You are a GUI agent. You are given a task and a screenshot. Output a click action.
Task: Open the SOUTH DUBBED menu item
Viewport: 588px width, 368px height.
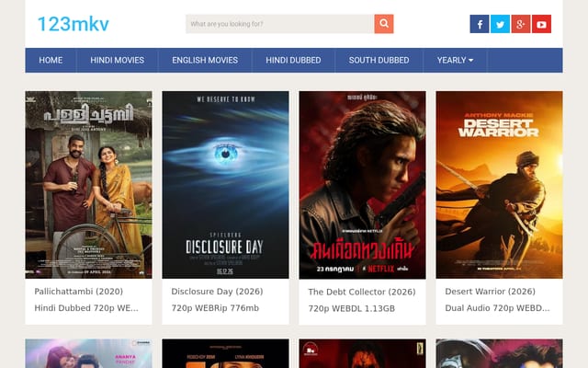point(379,60)
